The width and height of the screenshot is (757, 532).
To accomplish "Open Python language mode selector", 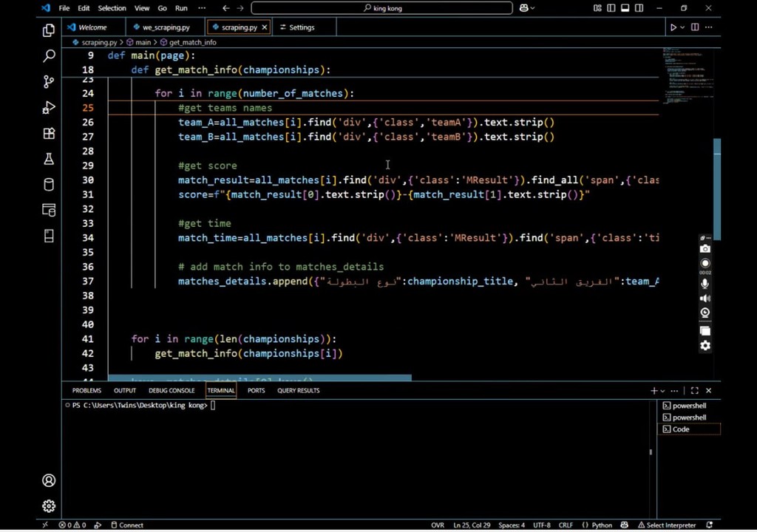I will (x=602, y=525).
